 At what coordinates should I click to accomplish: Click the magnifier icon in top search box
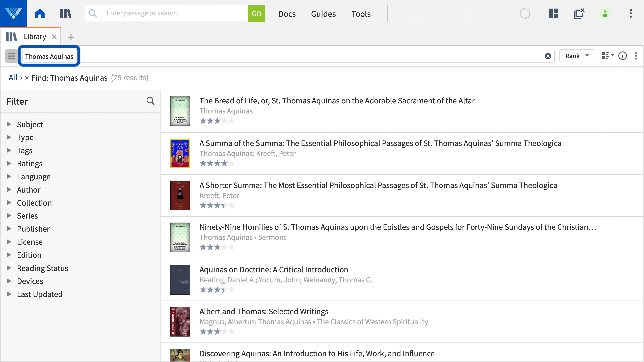click(93, 13)
